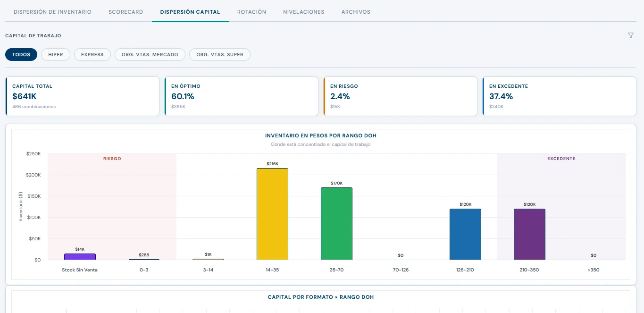
Task: Click the 466 combinaciones text
Action: tap(34, 107)
